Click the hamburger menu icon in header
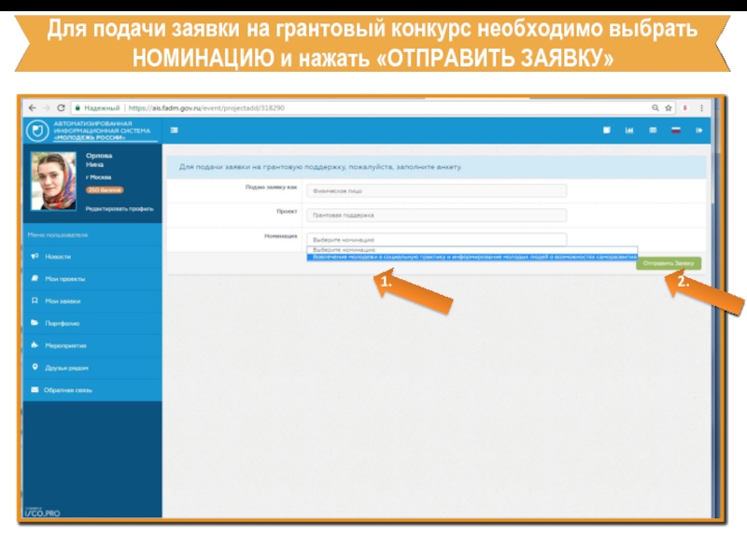747x560 pixels. coord(174,130)
